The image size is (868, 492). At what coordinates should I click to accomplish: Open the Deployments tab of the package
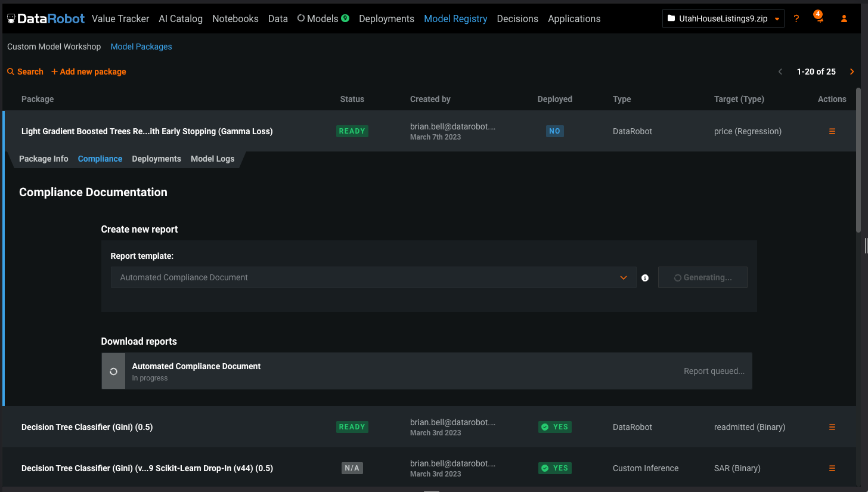click(156, 159)
